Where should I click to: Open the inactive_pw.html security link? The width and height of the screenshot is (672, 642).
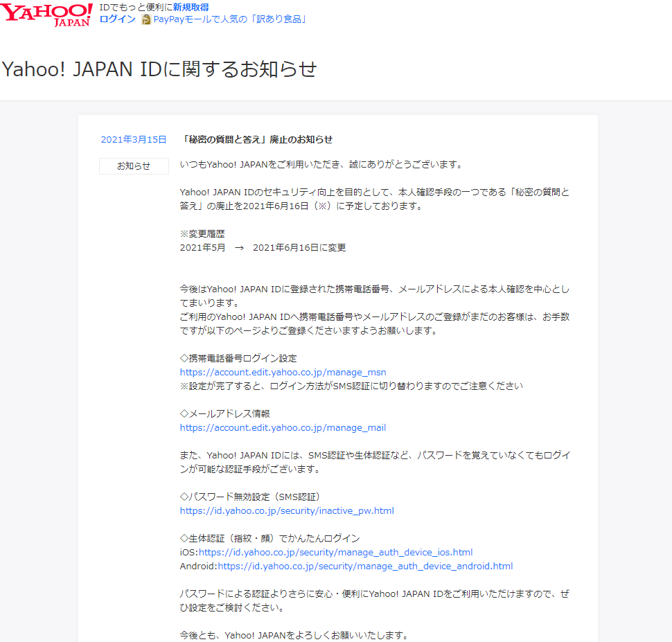pyautogui.click(x=287, y=510)
